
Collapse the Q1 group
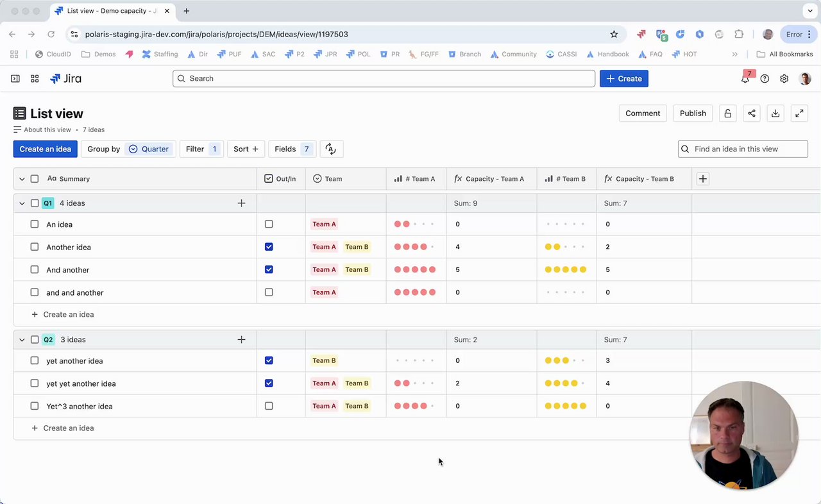pos(22,203)
